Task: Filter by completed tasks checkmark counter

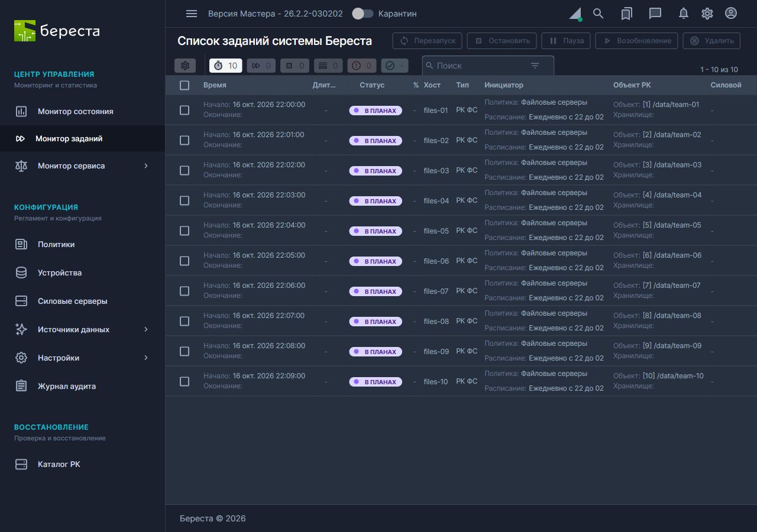Action: pyautogui.click(x=394, y=66)
